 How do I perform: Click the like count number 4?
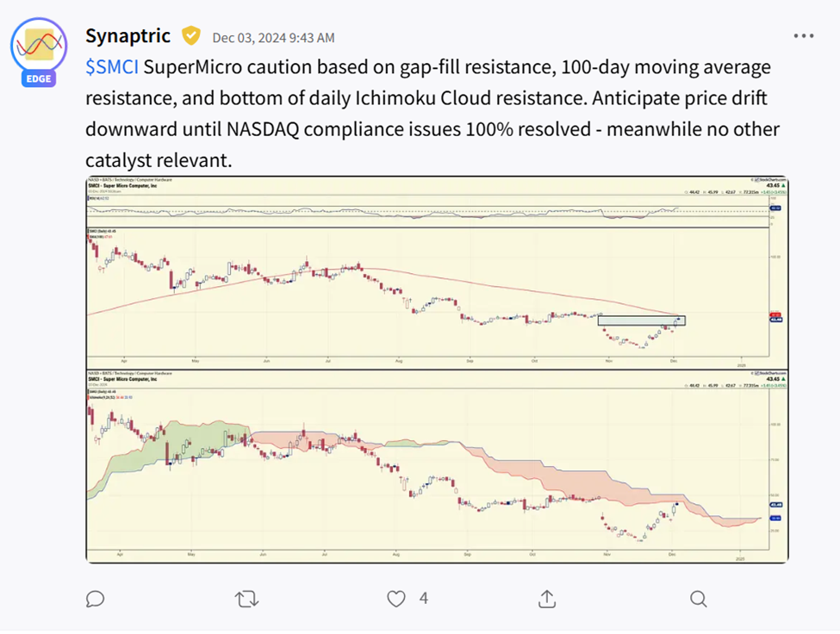pos(423,598)
